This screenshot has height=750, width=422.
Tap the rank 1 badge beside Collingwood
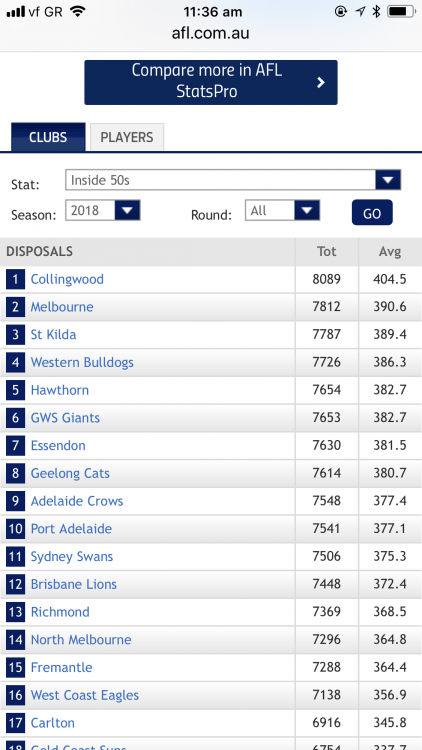click(15, 279)
